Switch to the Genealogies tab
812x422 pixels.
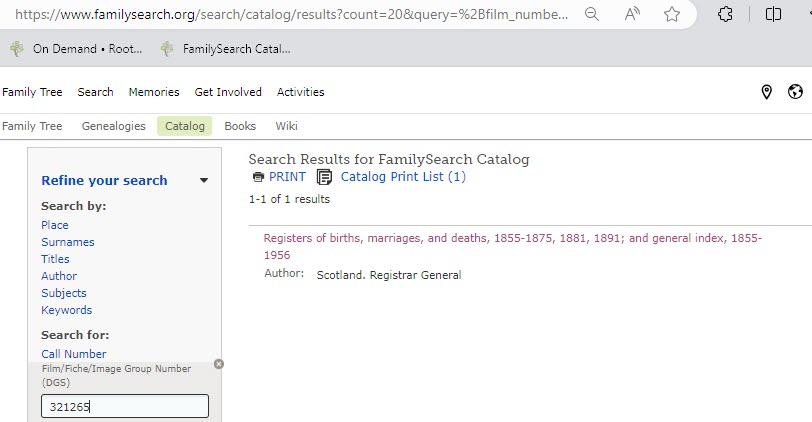point(113,126)
